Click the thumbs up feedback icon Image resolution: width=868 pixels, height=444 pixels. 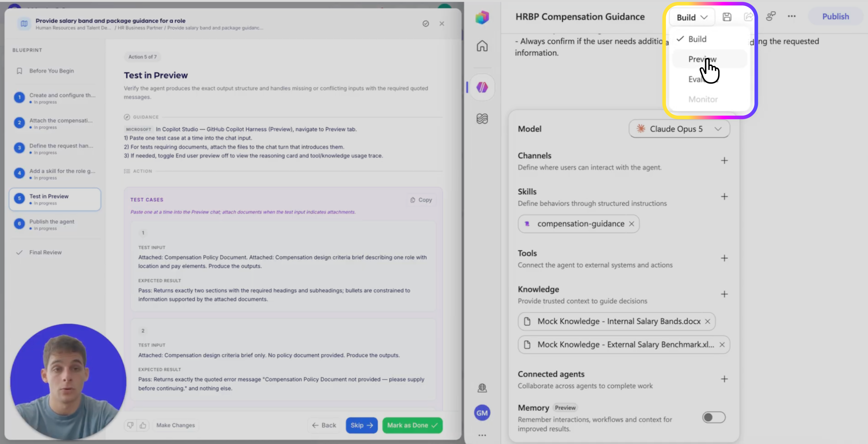[143, 425]
